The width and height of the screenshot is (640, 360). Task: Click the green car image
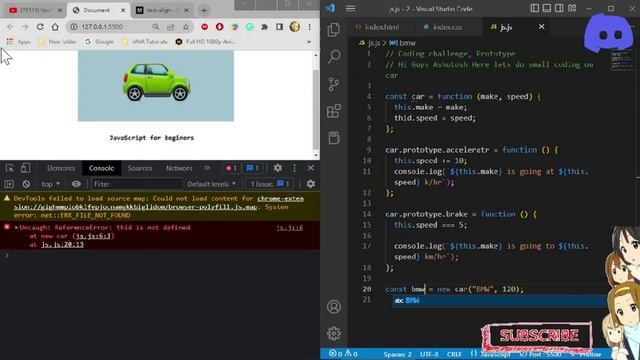pos(156,82)
